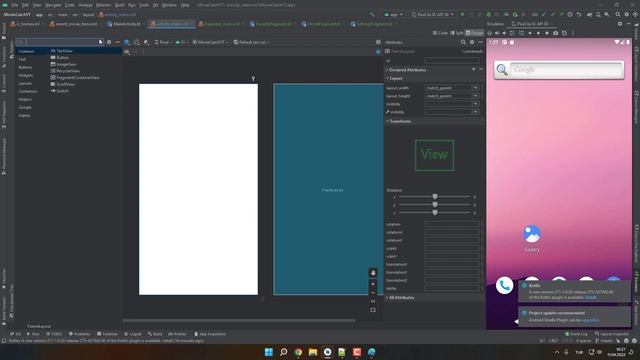Click emulator overview square button

pyautogui.click(x=547, y=33)
